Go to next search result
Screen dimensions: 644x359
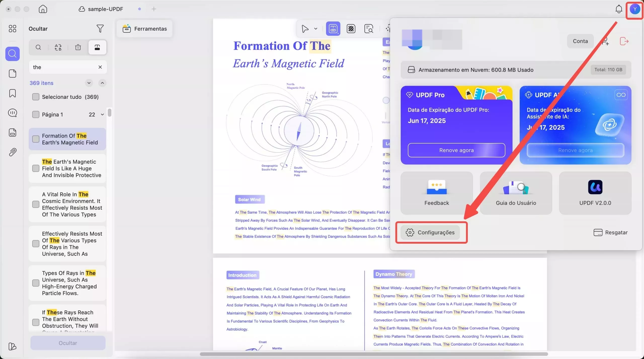coord(89,83)
